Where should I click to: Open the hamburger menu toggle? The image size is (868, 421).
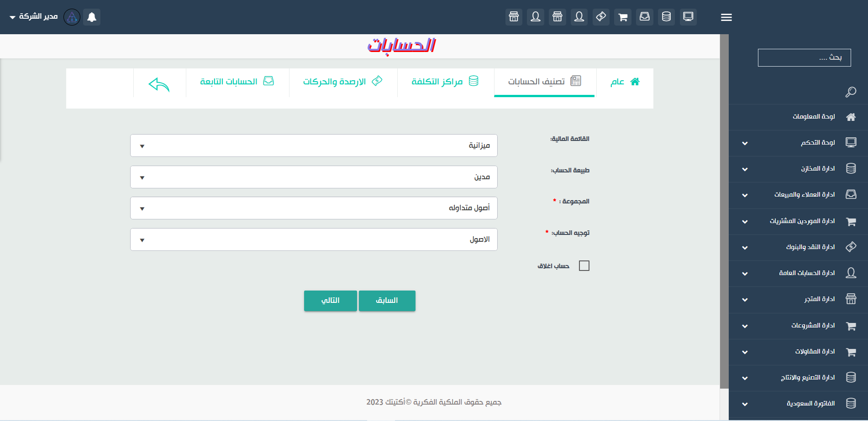pos(726,17)
